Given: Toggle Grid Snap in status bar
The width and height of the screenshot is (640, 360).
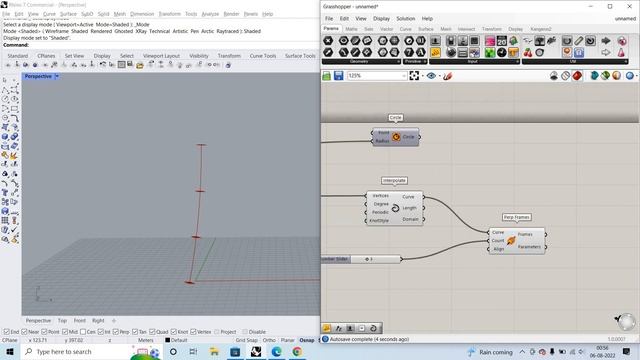Looking at the screenshot, I should tap(247, 340).
